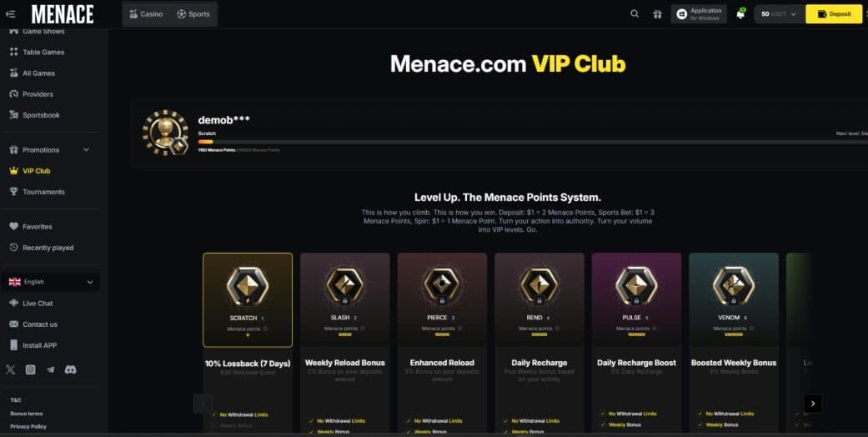Open the 50 USDT balance dropdown

tap(780, 14)
